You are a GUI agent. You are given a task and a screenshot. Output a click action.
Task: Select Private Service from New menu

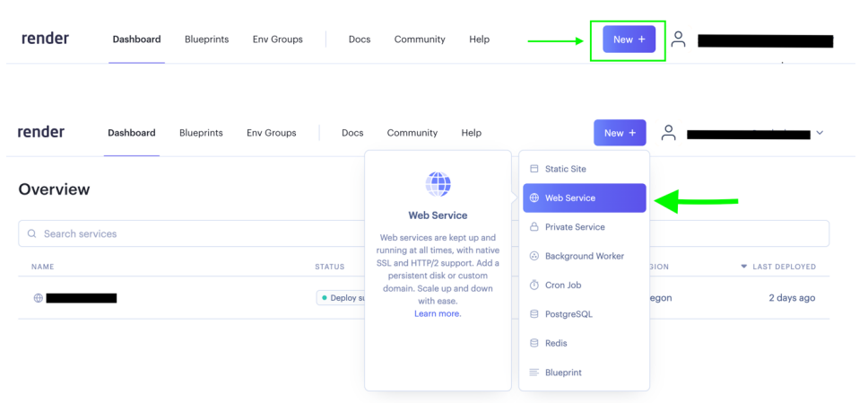point(584,227)
